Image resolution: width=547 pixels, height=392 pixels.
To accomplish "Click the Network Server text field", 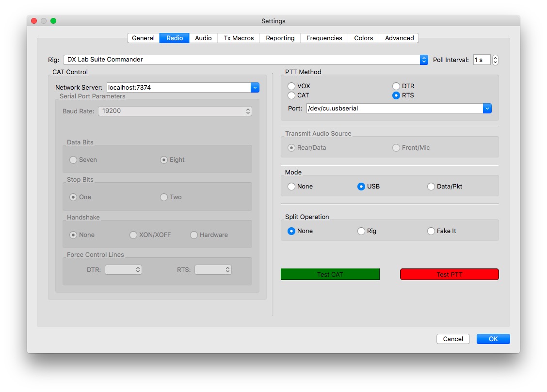I will [x=178, y=88].
